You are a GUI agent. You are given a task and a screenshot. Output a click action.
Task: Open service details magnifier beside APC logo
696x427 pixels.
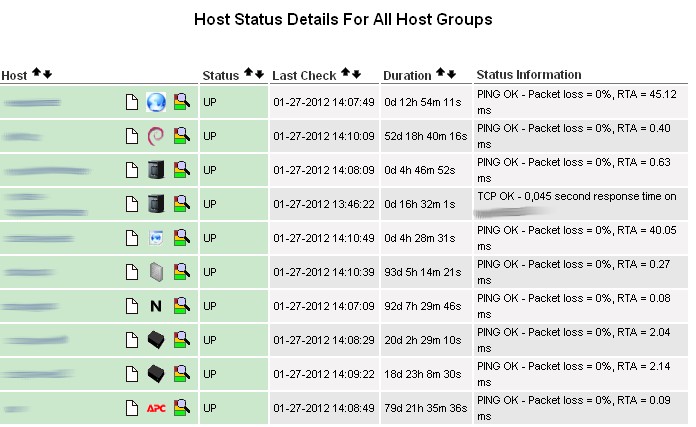click(181, 407)
